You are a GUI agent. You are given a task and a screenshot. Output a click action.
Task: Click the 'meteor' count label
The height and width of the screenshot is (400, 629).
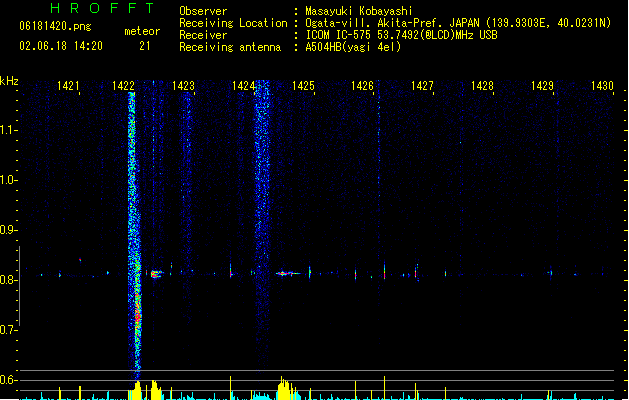142,31
